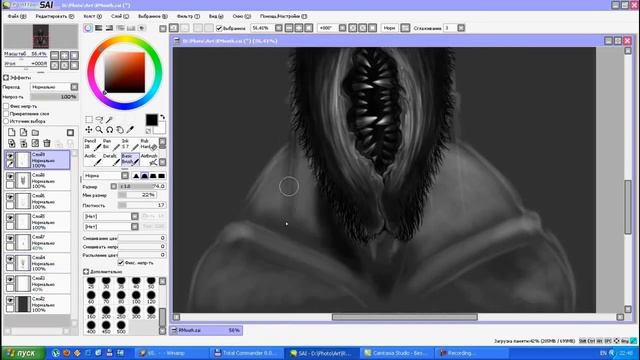Image resolution: width=640 pixels, height=360 pixels.
Task: Create a new linework layer
Action: [23, 132]
